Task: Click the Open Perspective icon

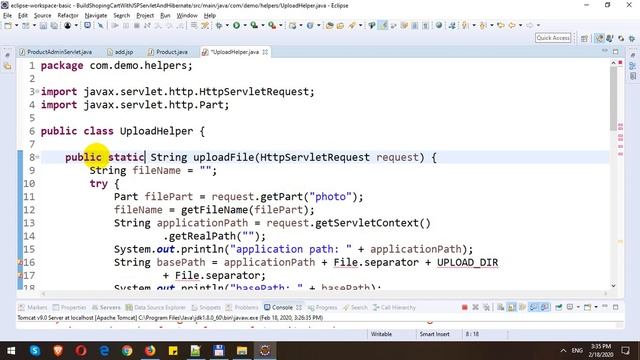Action: point(584,38)
